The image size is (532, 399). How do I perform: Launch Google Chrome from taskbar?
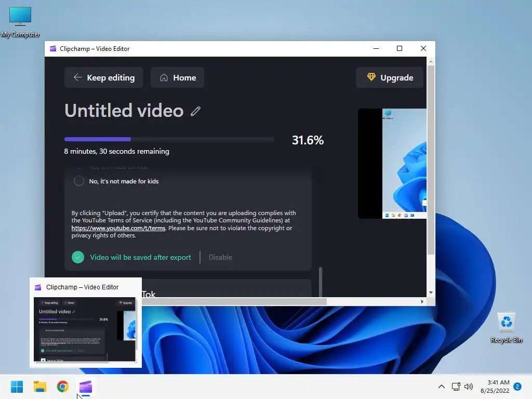point(63,387)
